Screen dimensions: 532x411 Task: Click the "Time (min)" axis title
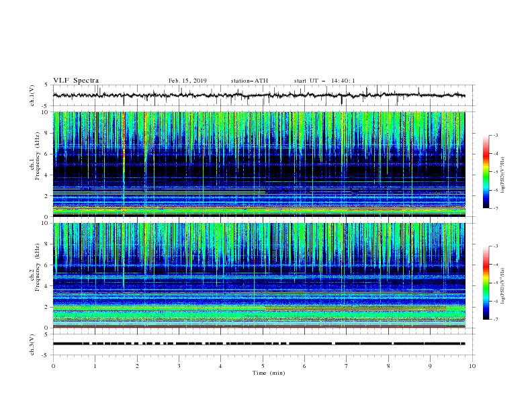tap(269, 373)
